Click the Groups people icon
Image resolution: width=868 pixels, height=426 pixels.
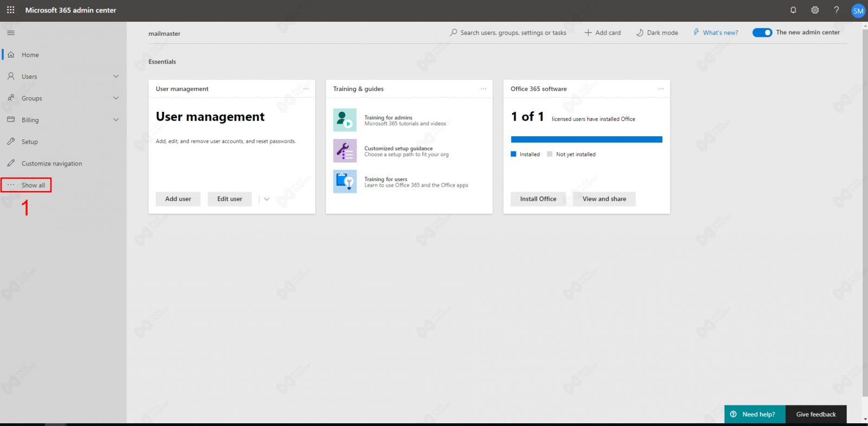point(11,98)
